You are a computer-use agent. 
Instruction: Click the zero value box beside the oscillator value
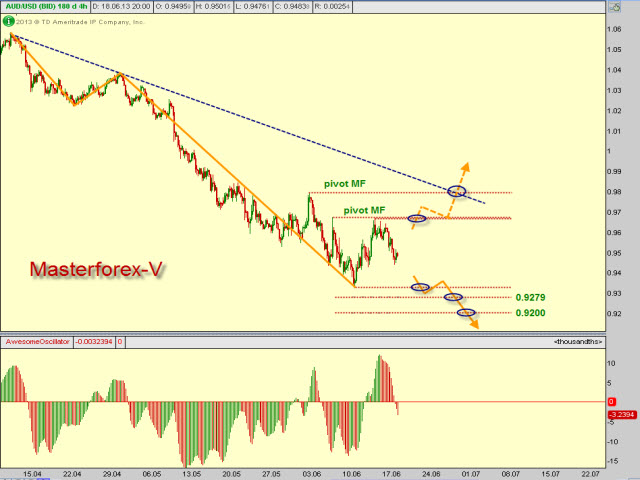click(120, 342)
